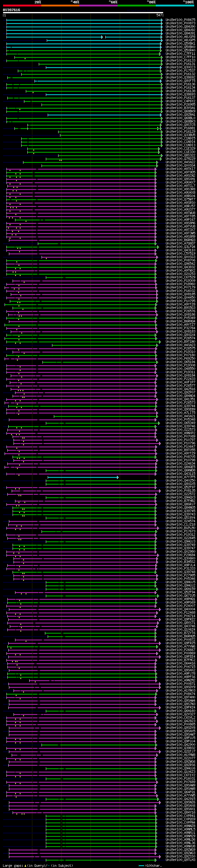
Task: Select the UniRef100_B7FHB2 label
Action: [180, 501]
